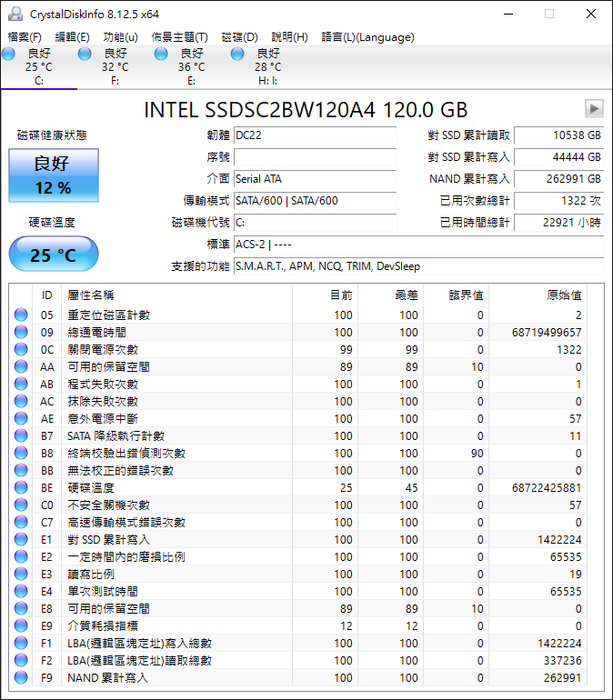Viewport: 613px width, 700px height.
Task: Open the 語言(L)(Language) menu
Action: (367, 37)
